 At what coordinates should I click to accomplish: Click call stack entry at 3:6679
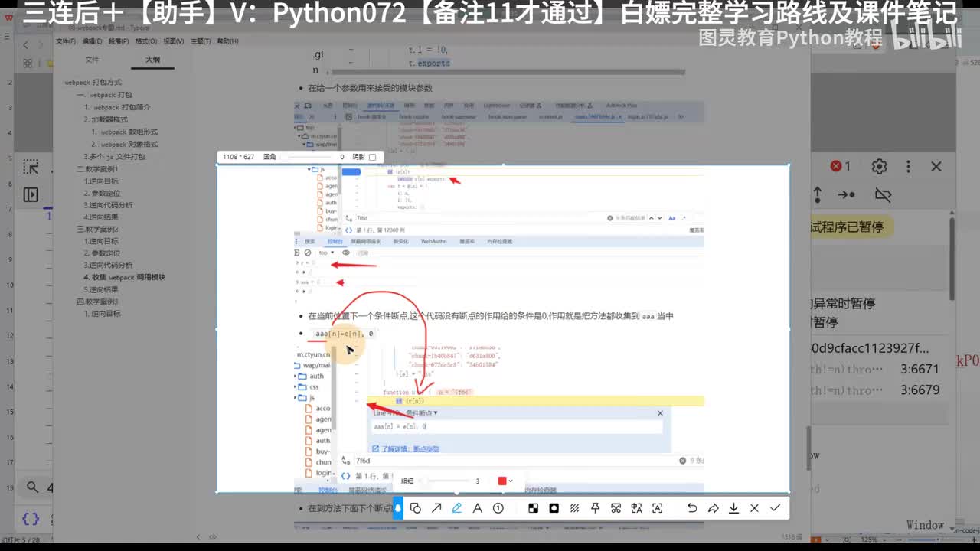(x=920, y=390)
